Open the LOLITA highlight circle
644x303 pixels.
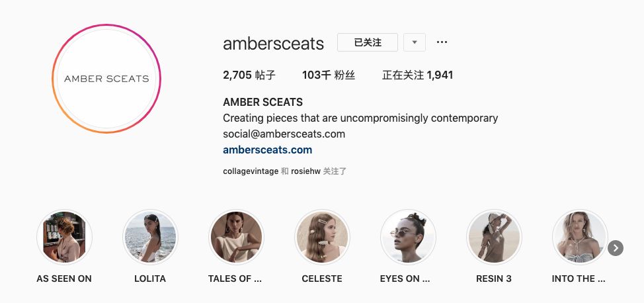150,237
